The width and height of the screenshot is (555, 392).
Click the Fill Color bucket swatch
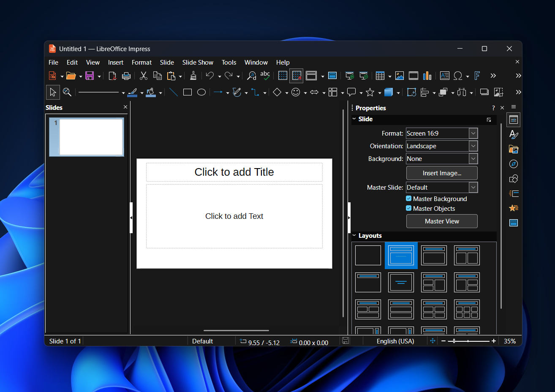151,92
